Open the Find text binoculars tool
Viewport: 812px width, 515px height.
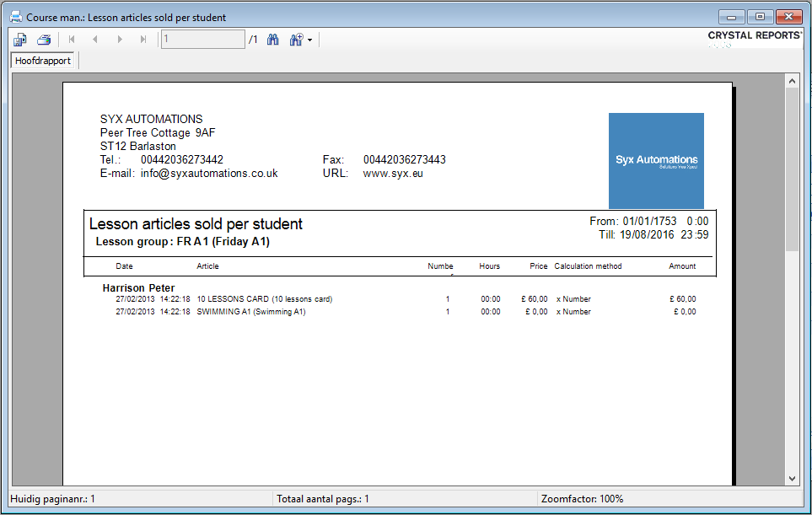coord(273,40)
